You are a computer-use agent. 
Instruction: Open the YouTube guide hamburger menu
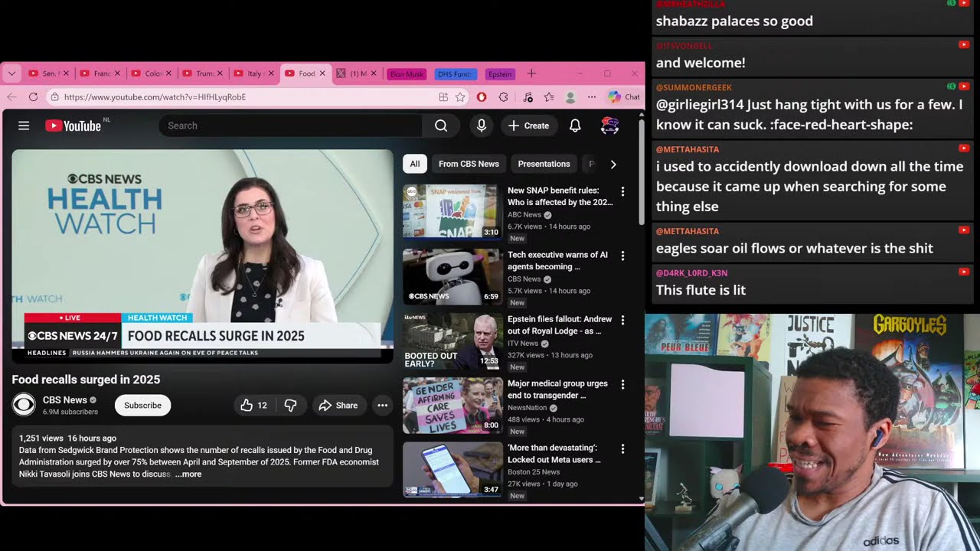click(x=24, y=126)
